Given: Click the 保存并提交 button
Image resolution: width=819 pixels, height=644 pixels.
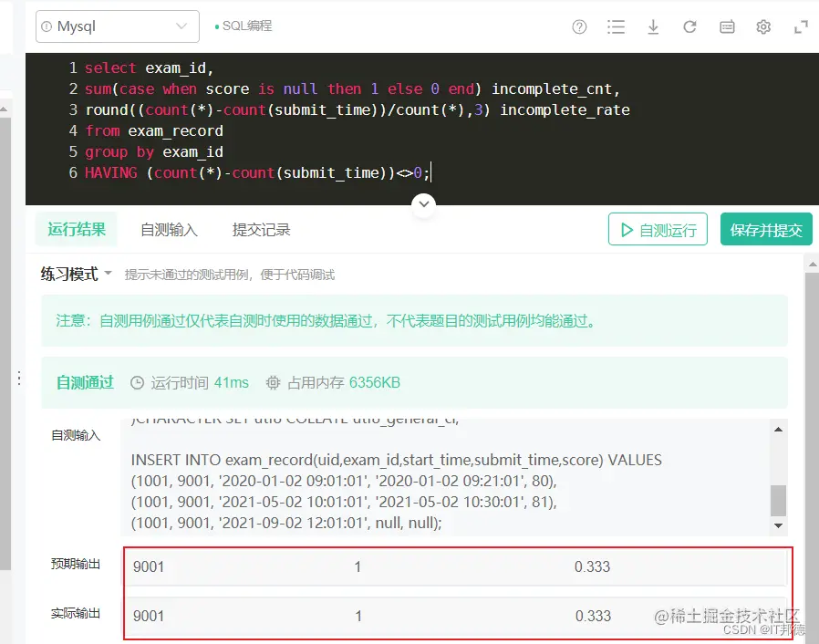Looking at the screenshot, I should click(x=766, y=229).
